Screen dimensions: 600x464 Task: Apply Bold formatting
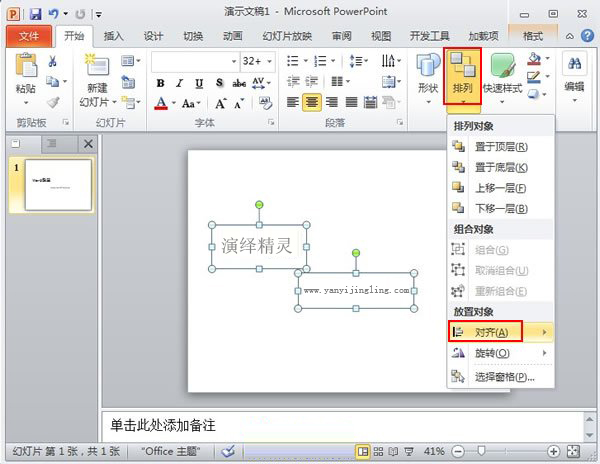[161, 83]
